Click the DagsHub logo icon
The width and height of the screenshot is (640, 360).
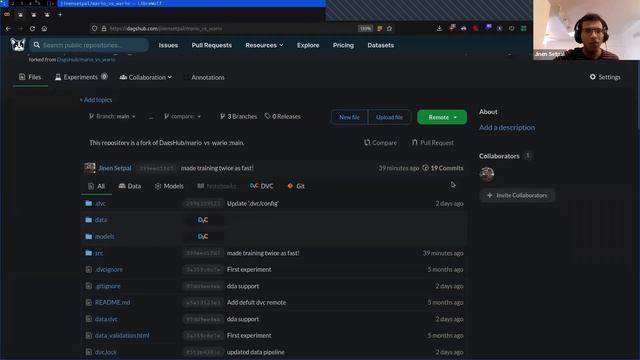click(18, 44)
